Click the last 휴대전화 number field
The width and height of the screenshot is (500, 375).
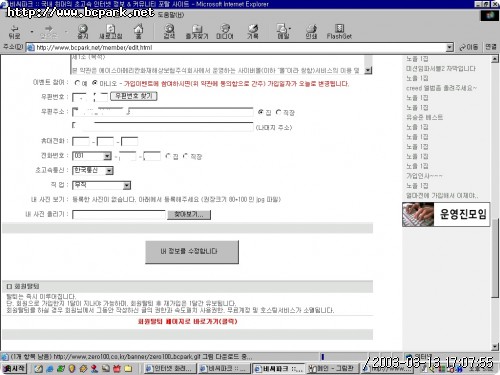point(129,141)
